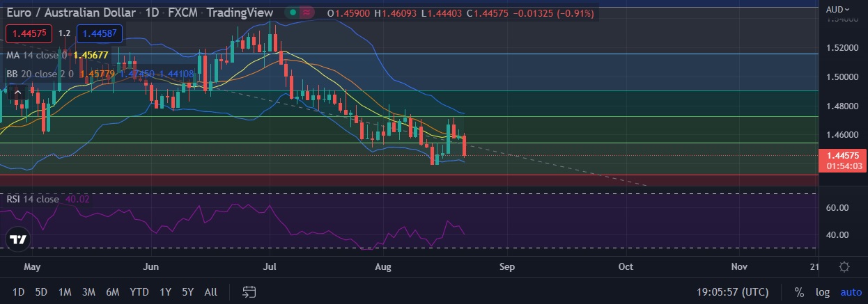The width and height of the screenshot is (868, 304).
Task: Click the MA value 1.45677
Action: [x=91, y=54]
